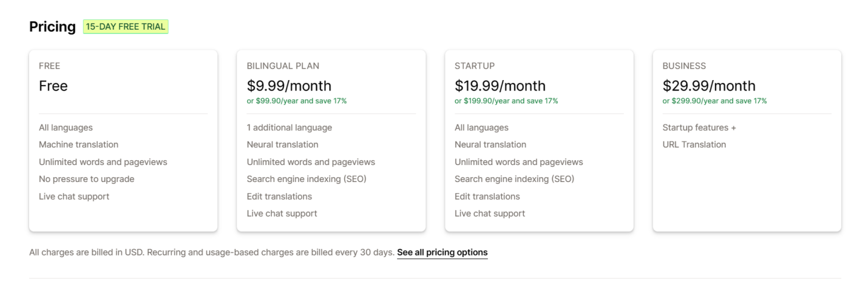Click the URL Translation feature

coord(694,144)
